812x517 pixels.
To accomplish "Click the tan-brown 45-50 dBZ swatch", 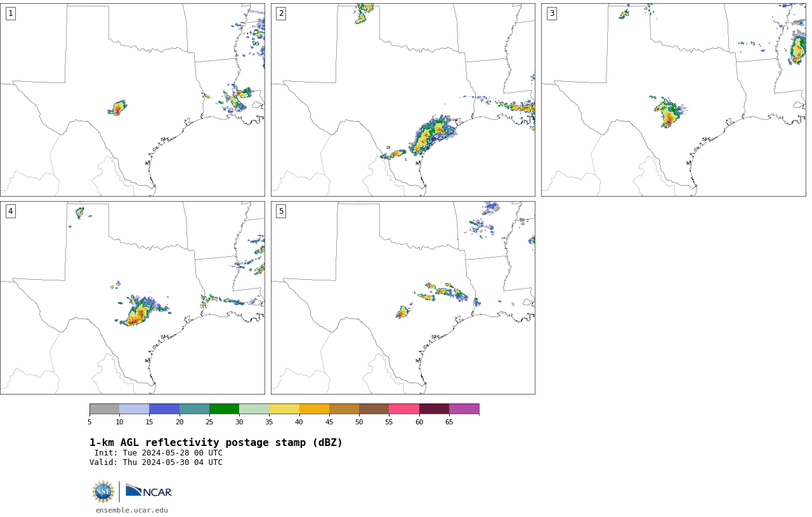I will 344,409.
